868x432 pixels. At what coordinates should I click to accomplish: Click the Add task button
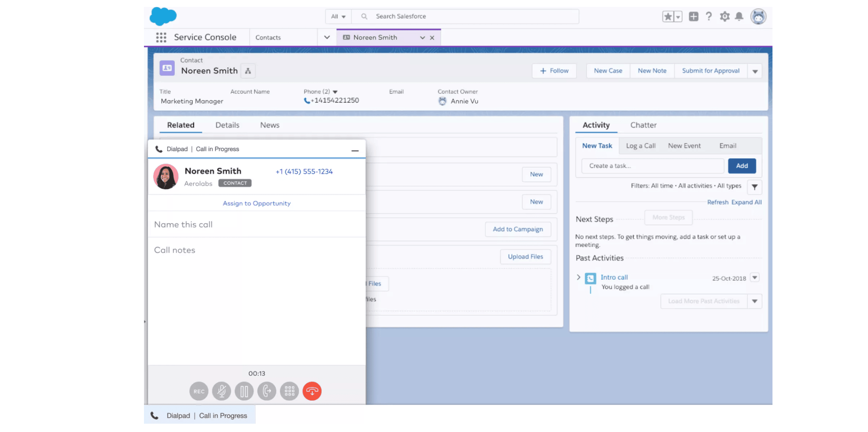[x=742, y=166]
